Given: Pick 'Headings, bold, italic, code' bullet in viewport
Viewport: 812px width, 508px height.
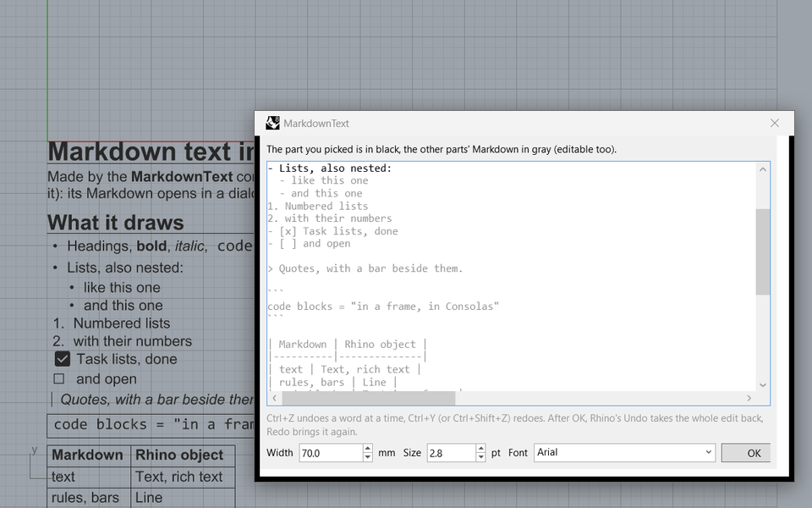Looking at the screenshot, I should point(160,246).
